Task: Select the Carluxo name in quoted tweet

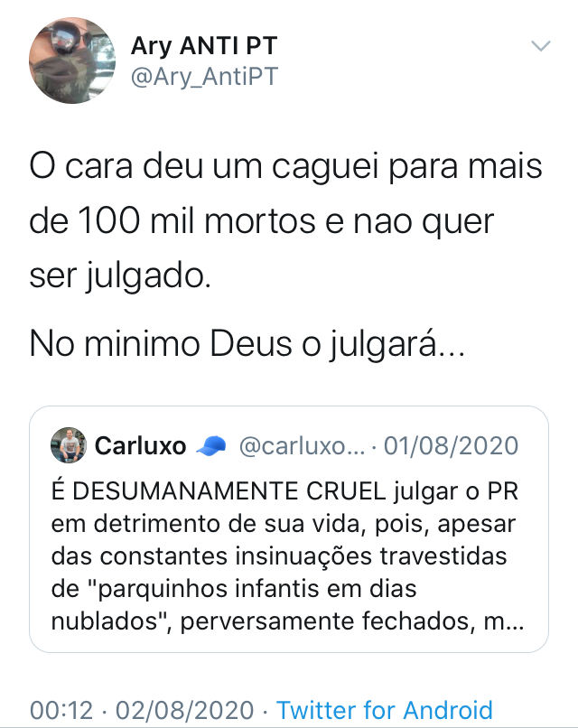Action: (x=140, y=445)
